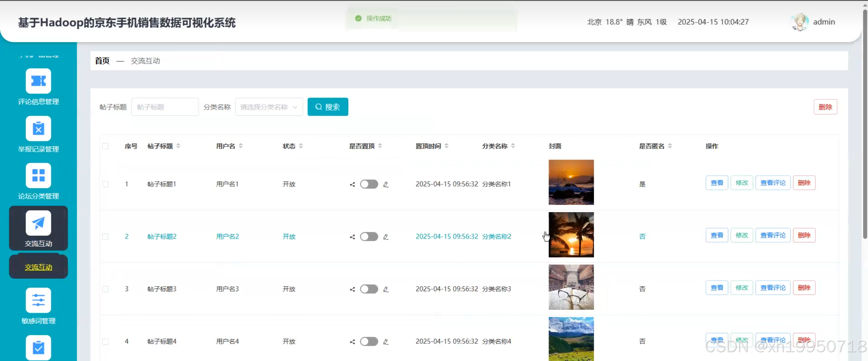Click the admin avatar picture

coord(800,22)
